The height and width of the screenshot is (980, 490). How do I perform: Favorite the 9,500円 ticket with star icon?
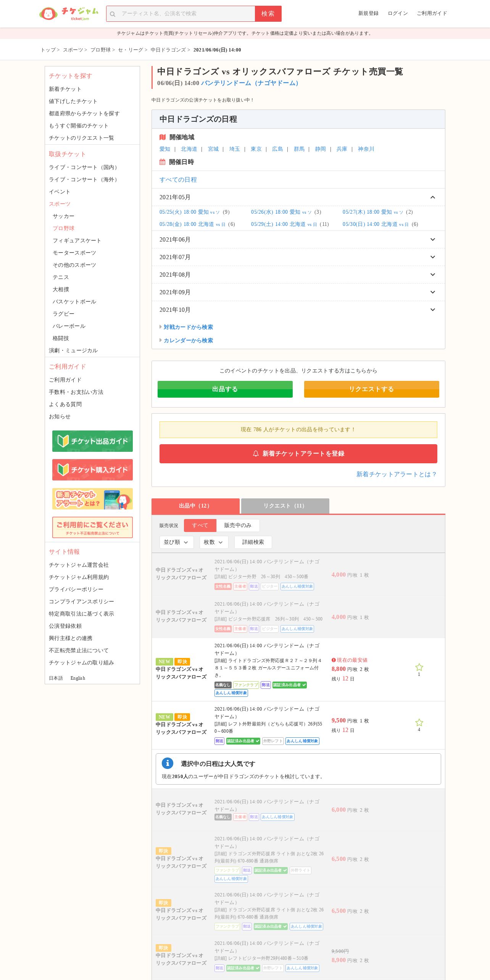click(x=419, y=722)
